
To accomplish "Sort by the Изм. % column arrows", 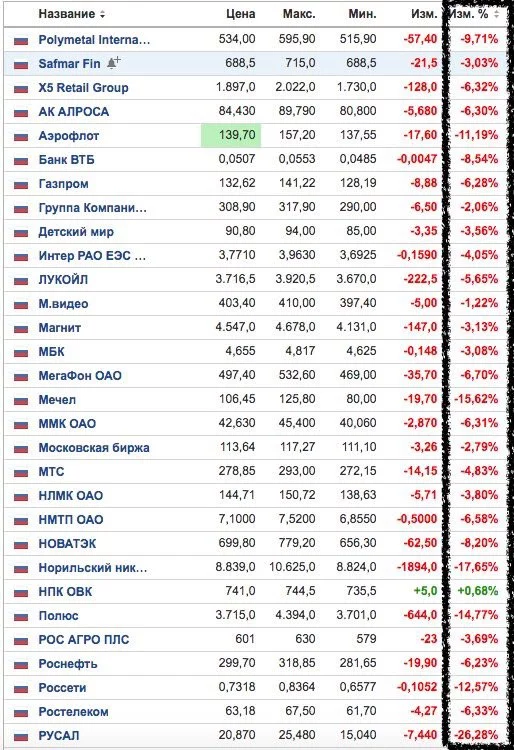I will pos(497,14).
